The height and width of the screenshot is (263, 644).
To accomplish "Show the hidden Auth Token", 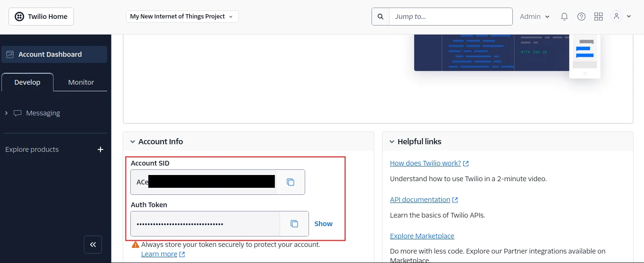I will (324, 224).
